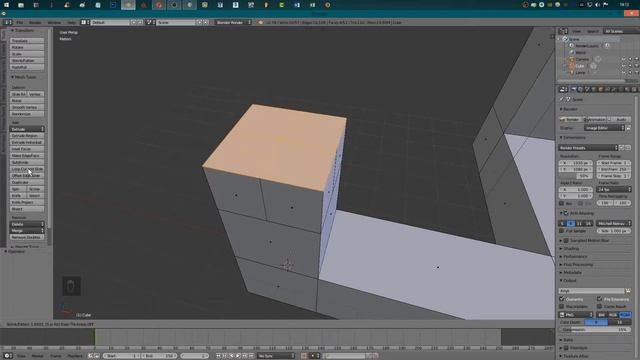
Task: Select the Lamp object in outliner
Action: [x=580, y=73]
